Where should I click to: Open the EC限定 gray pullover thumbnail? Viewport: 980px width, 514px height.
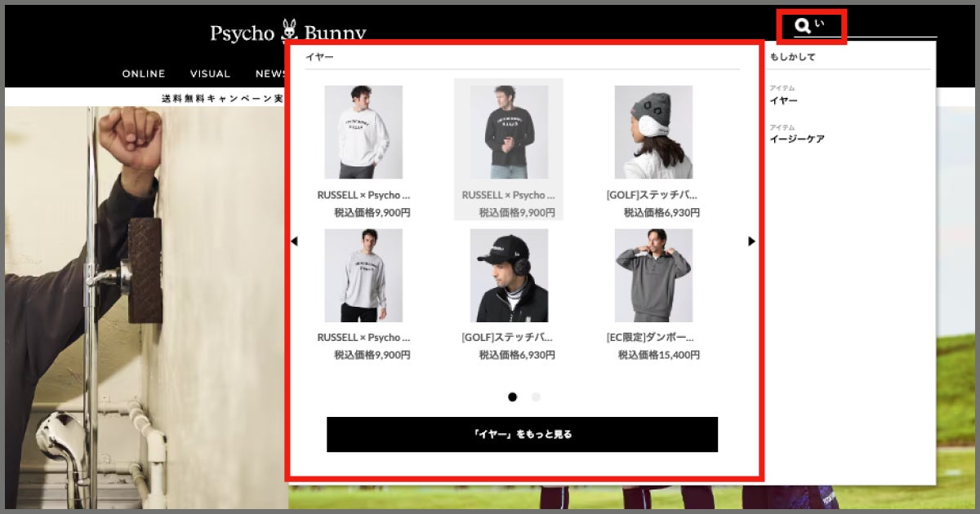(653, 276)
